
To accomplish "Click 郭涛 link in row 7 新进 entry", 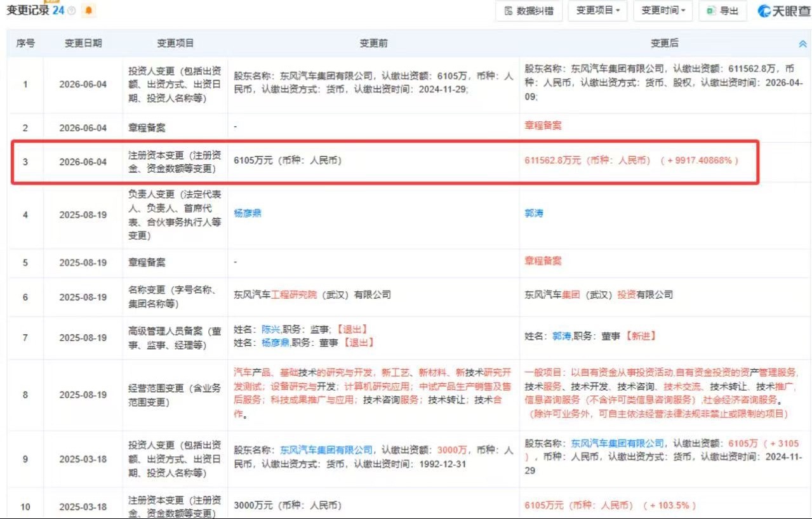I will [x=562, y=336].
